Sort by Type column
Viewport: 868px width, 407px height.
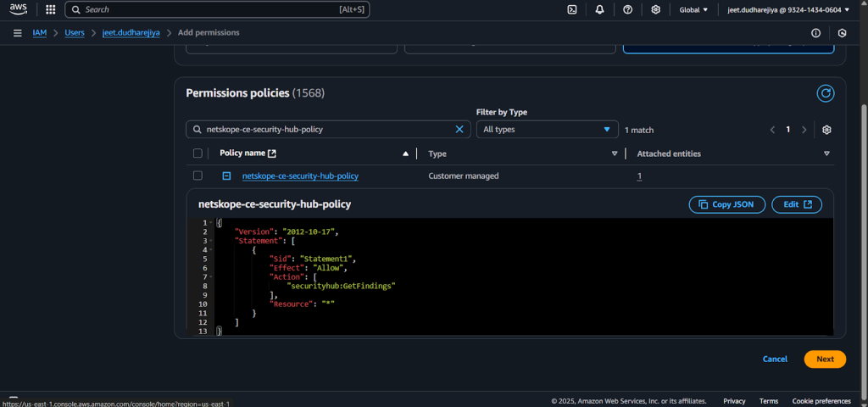615,153
